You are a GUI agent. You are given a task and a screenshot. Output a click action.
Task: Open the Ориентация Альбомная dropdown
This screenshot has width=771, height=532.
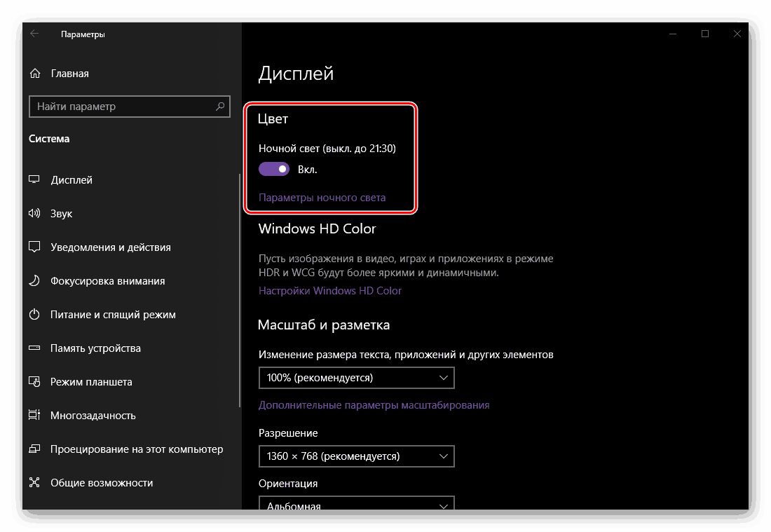coord(356,505)
